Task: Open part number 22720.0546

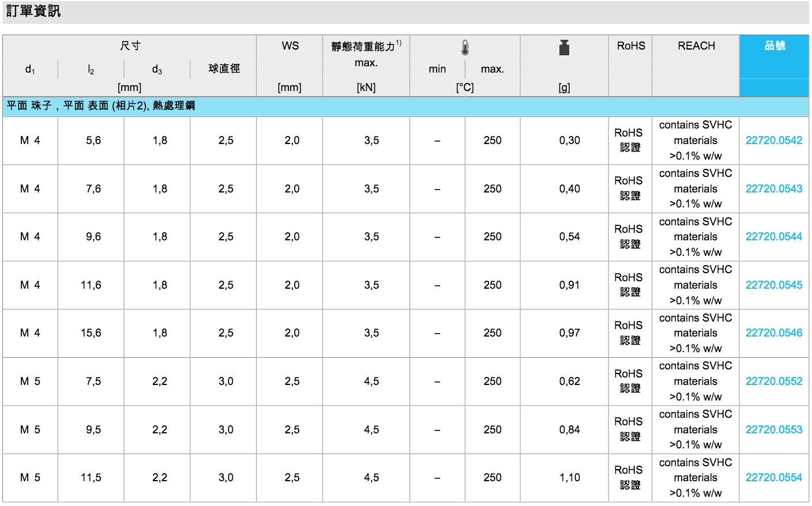Action: point(773,333)
